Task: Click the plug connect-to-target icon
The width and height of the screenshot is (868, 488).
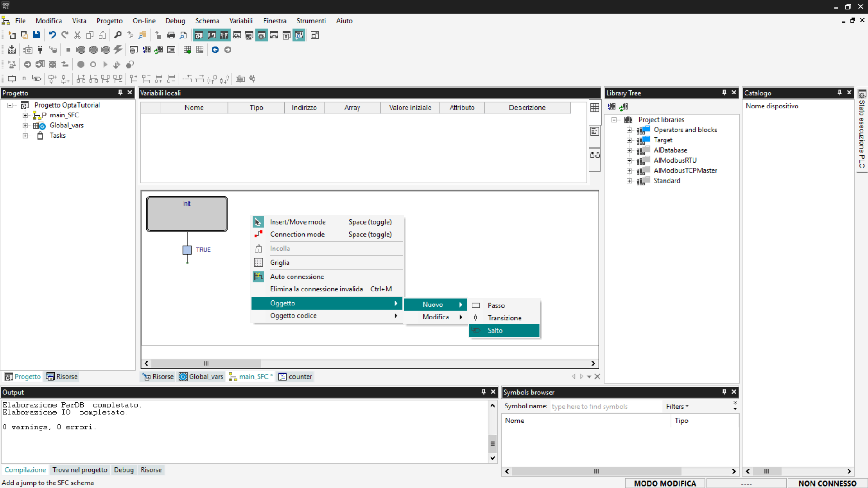Action: point(40,50)
